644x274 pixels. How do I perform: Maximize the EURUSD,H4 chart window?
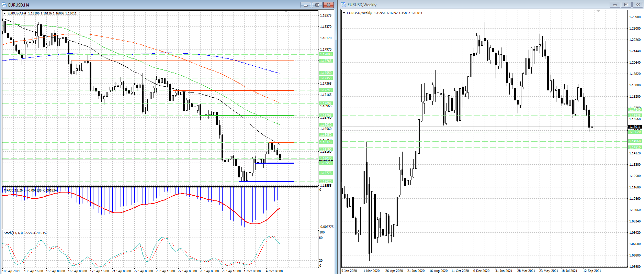click(x=317, y=5)
